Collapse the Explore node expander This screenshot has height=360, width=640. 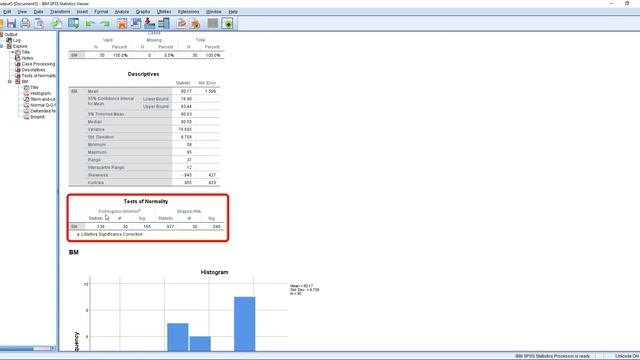click(x=2, y=46)
